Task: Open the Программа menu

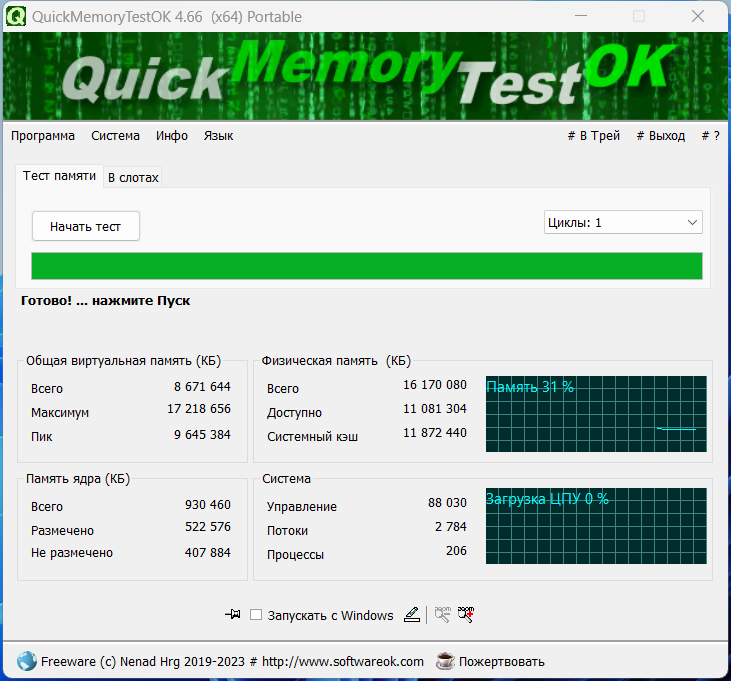Action: pos(43,136)
